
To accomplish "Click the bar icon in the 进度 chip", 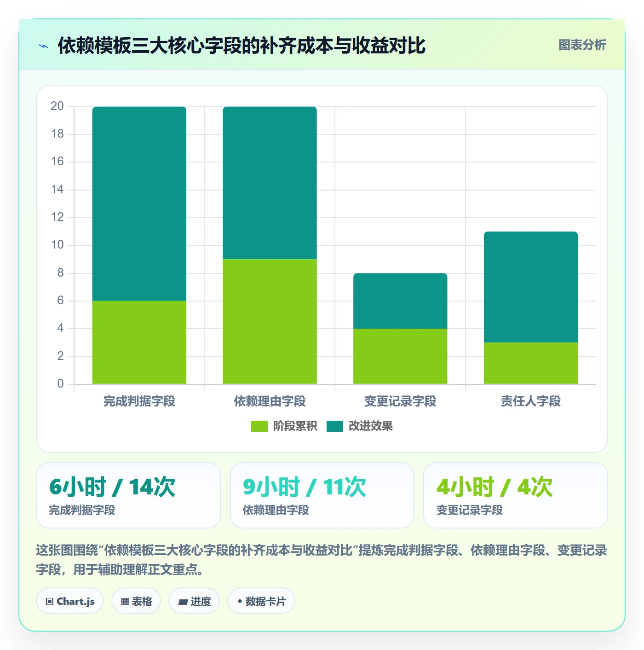I will pos(183,602).
